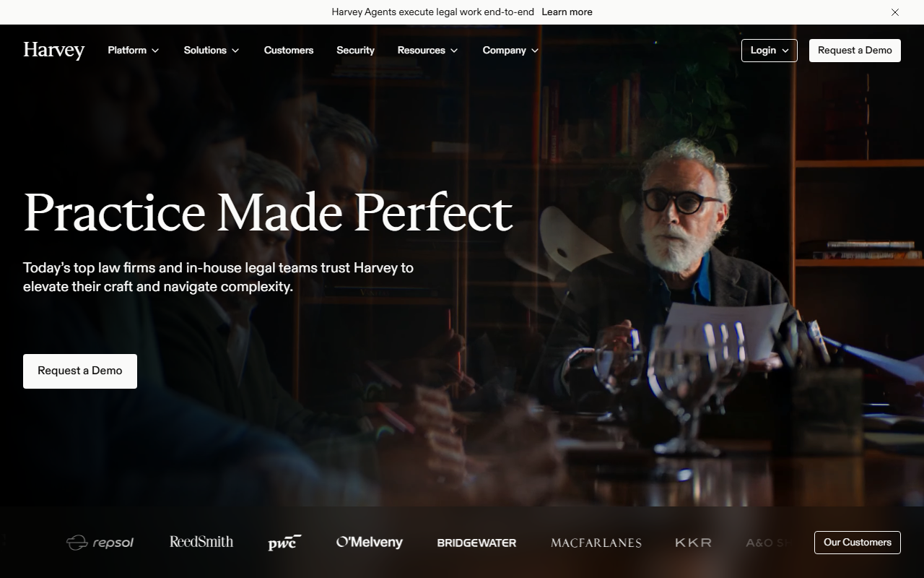Expand the Resources dropdown menu
The image size is (924, 578).
427,51
